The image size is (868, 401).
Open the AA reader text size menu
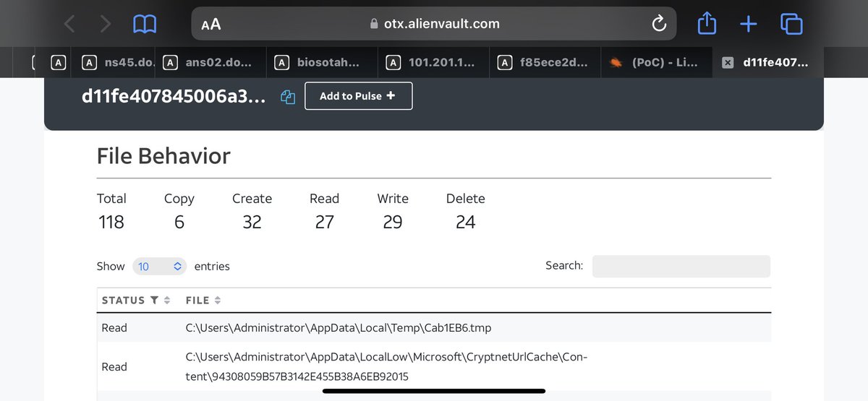[x=211, y=24]
